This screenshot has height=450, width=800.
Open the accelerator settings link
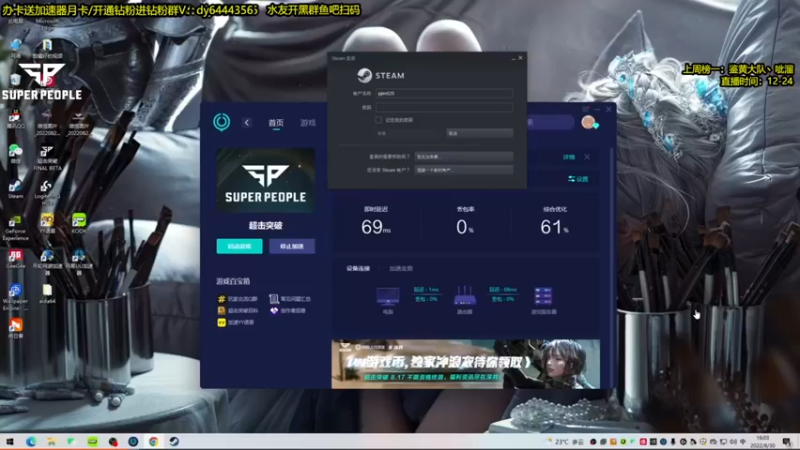click(x=578, y=179)
